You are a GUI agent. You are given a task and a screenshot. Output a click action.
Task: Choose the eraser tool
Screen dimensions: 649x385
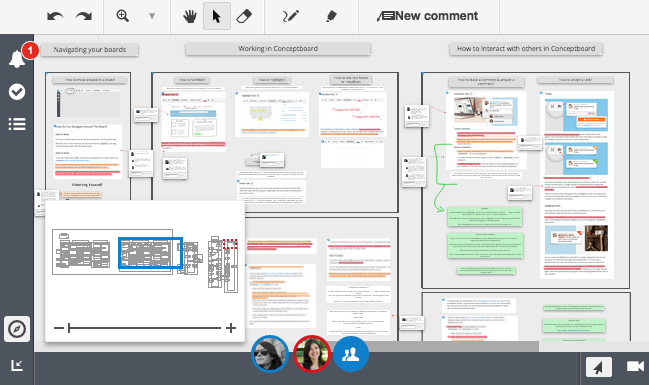tap(244, 16)
